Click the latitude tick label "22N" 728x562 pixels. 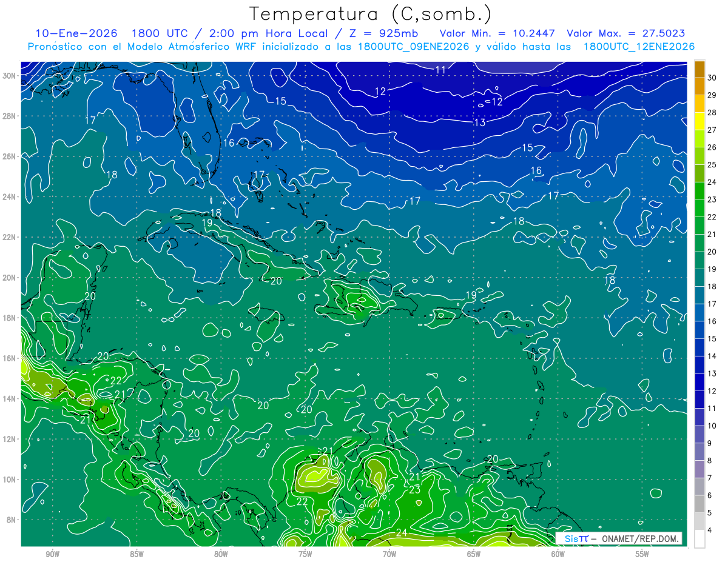10,237
